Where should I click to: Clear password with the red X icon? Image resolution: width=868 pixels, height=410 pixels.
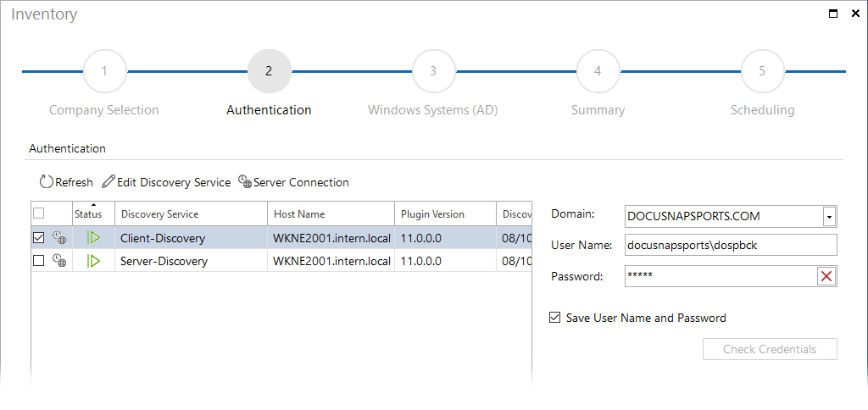826,276
